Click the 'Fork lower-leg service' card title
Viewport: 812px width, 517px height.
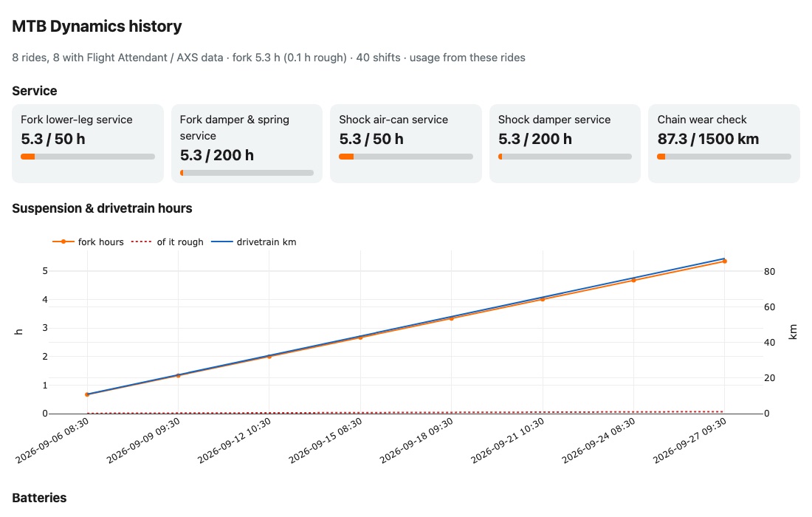click(77, 120)
